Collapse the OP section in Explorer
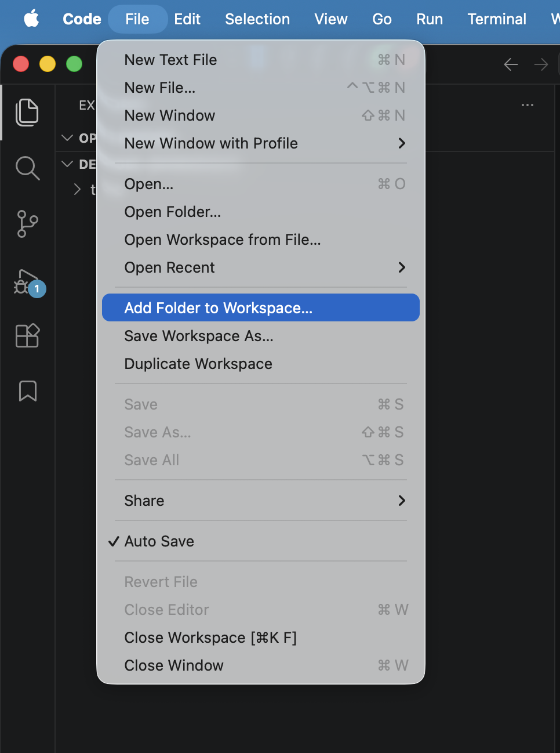The image size is (560, 753). tap(67, 137)
